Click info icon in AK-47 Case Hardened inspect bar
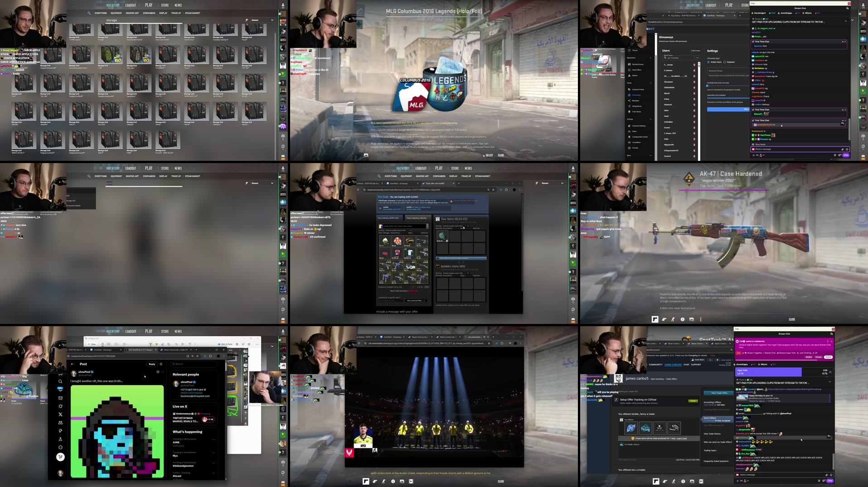 pyautogui.click(x=682, y=319)
